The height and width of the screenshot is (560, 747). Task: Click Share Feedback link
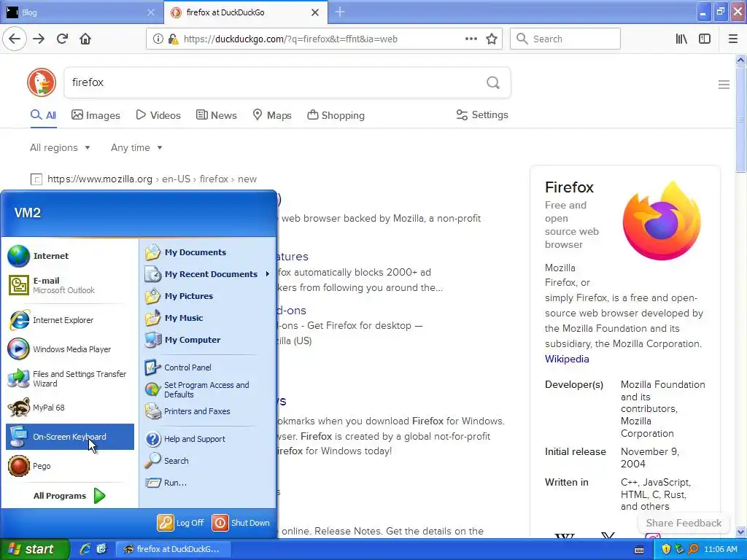(x=684, y=523)
